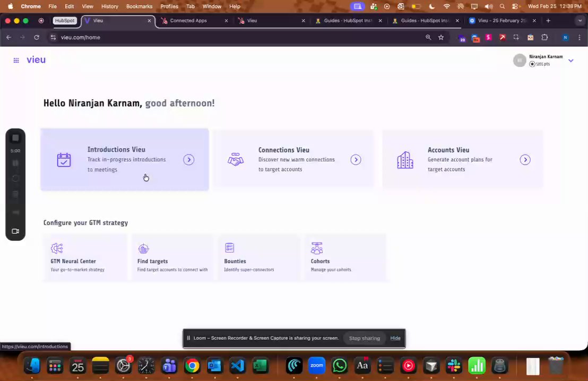The image size is (588, 381).
Task: Launch Slack from the Dock
Action: click(454, 366)
